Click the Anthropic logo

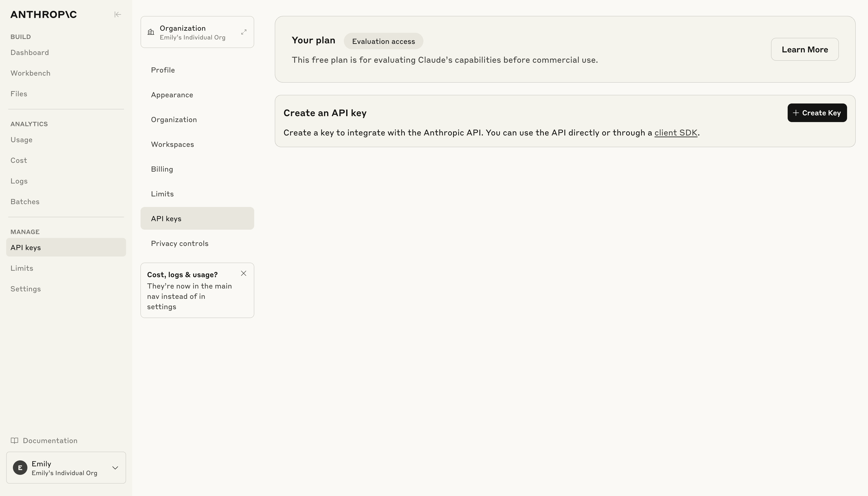(44, 14)
